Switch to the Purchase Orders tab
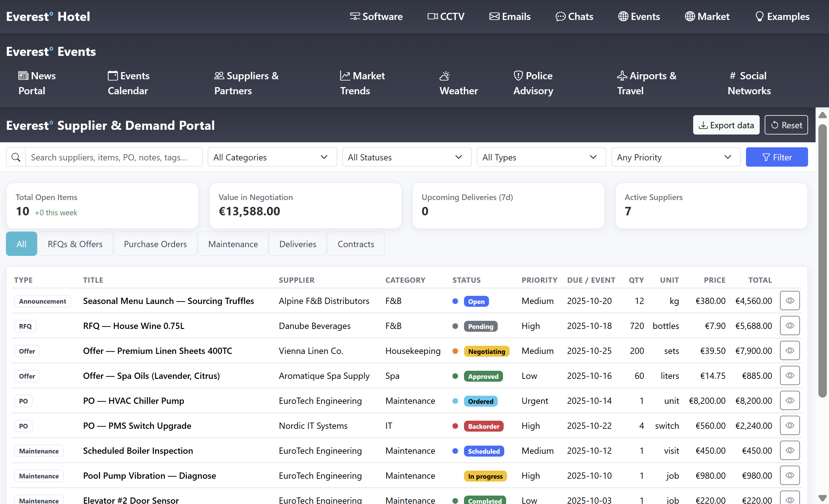 155,244
